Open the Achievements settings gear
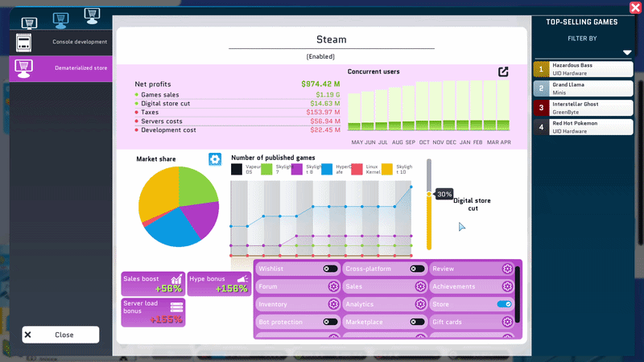The image size is (644, 362). pyautogui.click(x=507, y=286)
